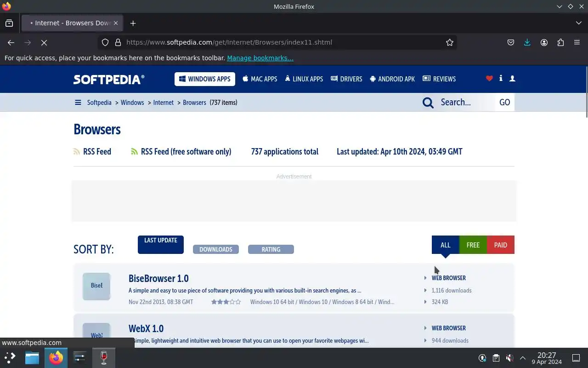
Task: Click the info icon in header
Action: [x=501, y=79]
